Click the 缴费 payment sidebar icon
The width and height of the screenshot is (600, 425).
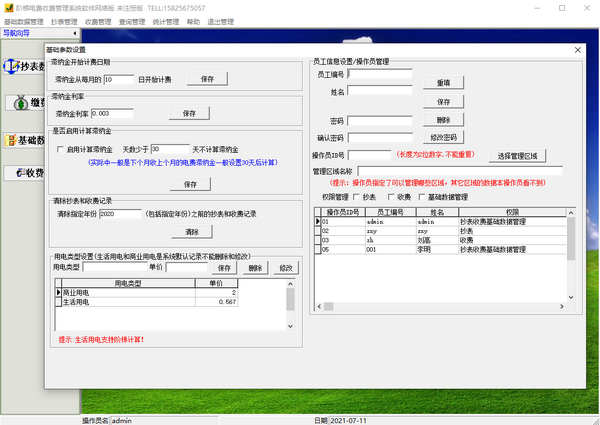click(22, 103)
